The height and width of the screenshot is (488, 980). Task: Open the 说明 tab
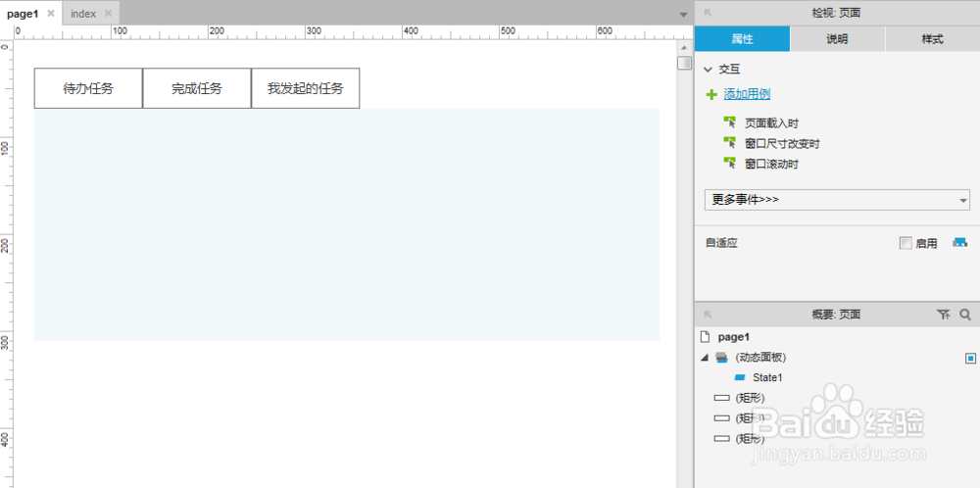tap(838, 39)
